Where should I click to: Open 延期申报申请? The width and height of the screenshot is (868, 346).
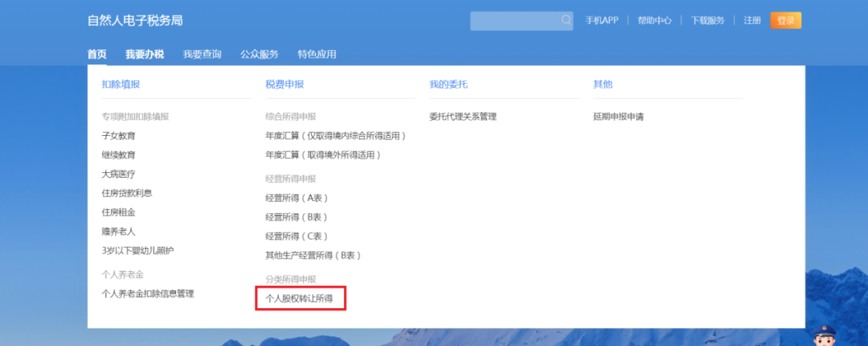click(618, 117)
